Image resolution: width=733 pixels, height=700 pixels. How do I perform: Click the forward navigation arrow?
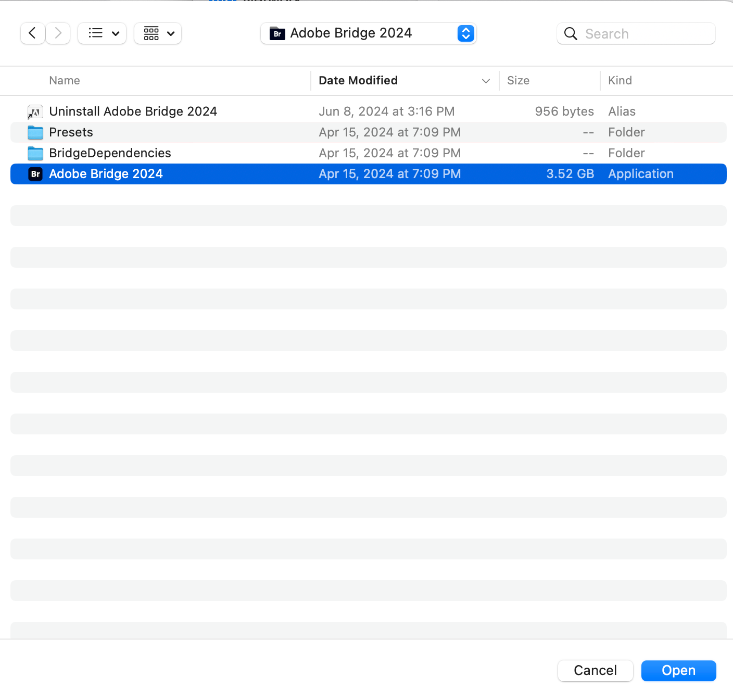(x=58, y=33)
